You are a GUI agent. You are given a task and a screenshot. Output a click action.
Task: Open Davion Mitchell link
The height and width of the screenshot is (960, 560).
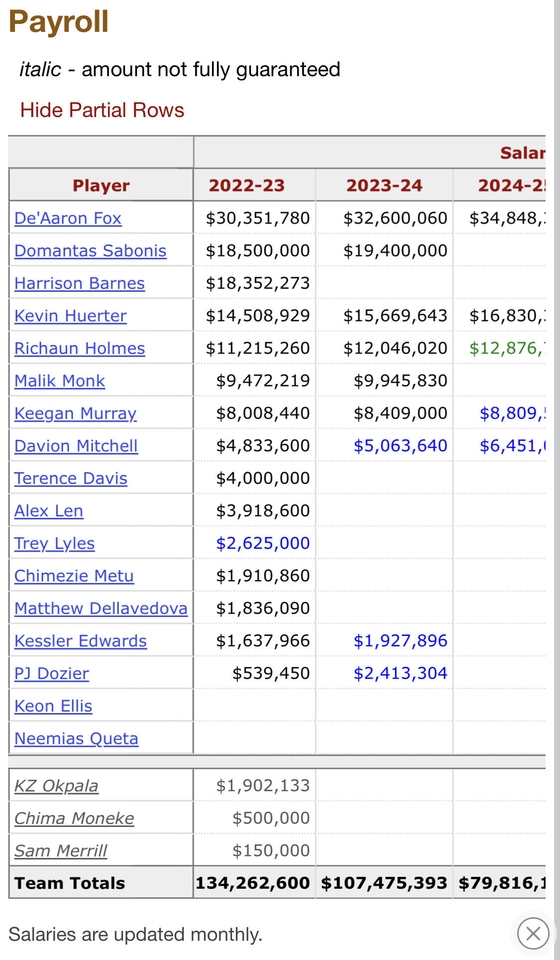[x=76, y=446]
